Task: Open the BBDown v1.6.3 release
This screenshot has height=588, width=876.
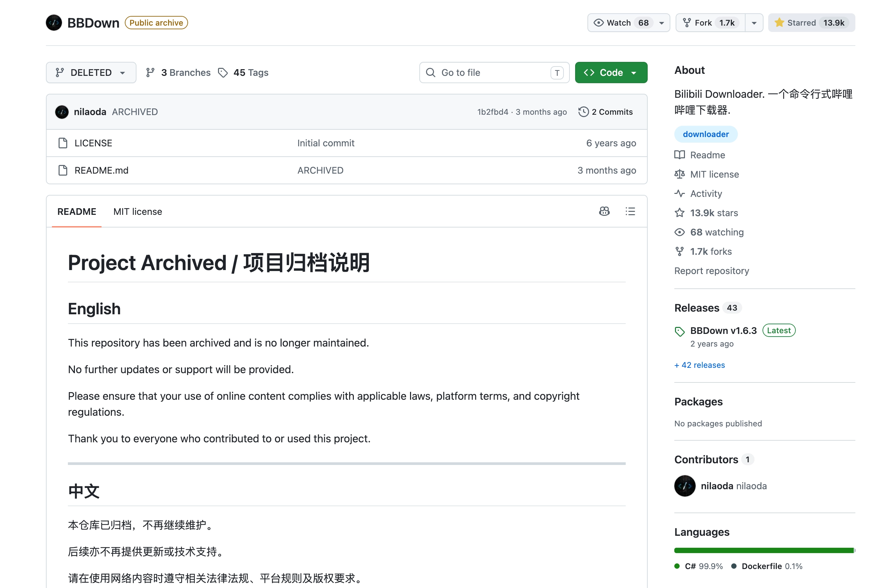Action: 723,330
